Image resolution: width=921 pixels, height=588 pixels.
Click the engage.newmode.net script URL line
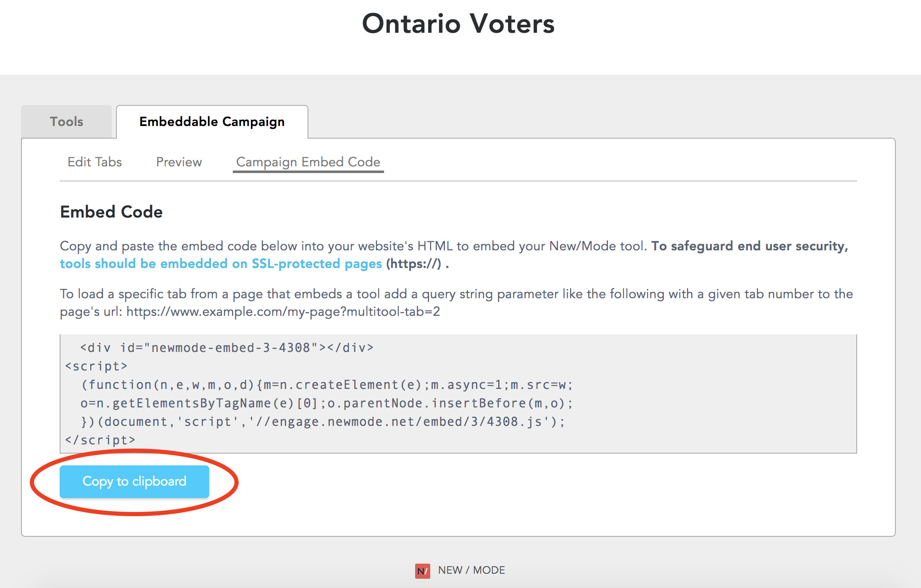[x=323, y=422]
